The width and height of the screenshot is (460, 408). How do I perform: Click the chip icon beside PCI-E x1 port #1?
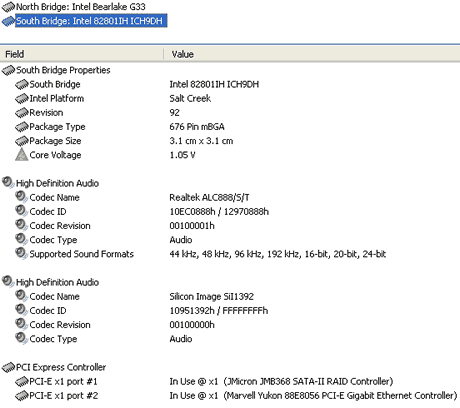point(22,382)
